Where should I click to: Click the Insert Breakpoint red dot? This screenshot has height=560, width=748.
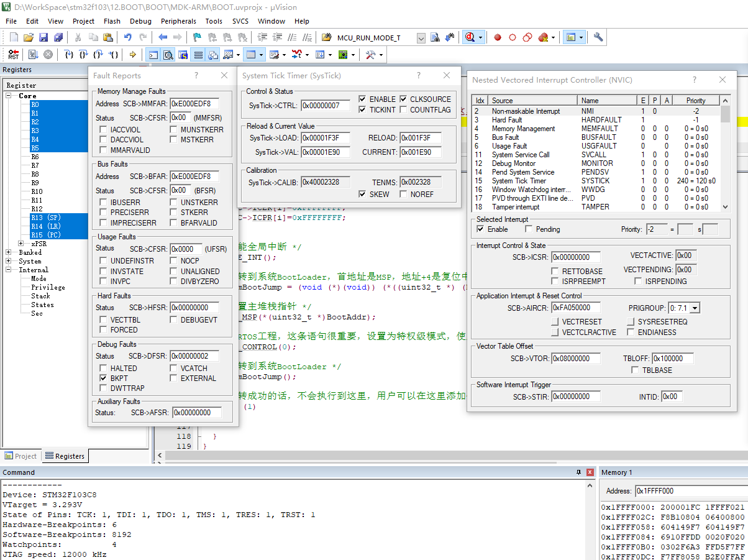coord(498,37)
